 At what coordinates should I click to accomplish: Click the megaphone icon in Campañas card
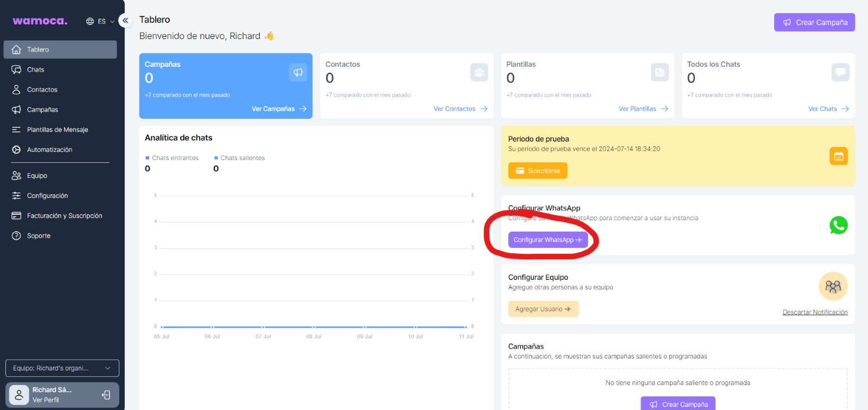point(298,72)
